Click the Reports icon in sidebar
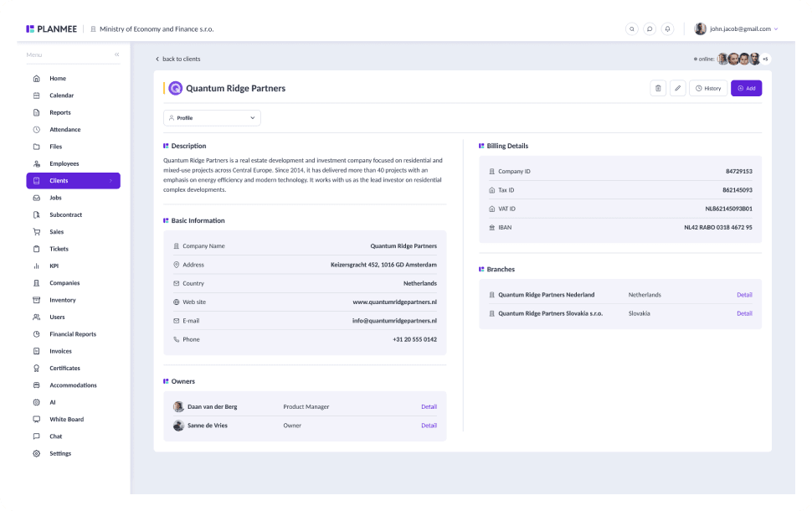 pos(36,113)
